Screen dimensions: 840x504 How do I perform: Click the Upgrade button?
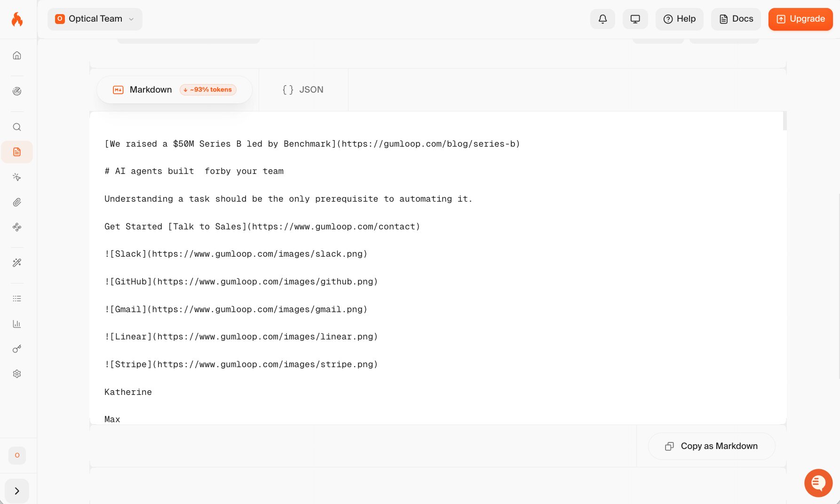point(800,19)
